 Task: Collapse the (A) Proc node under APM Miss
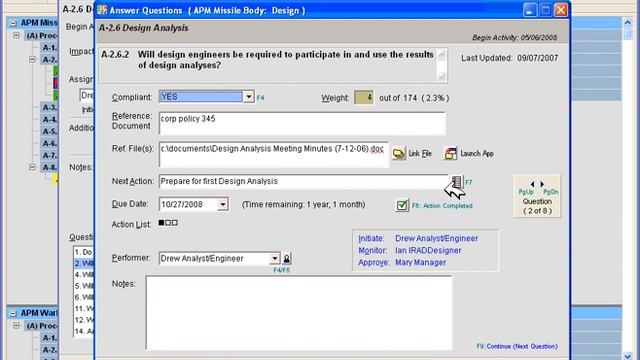pyautogui.click(x=16, y=36)
